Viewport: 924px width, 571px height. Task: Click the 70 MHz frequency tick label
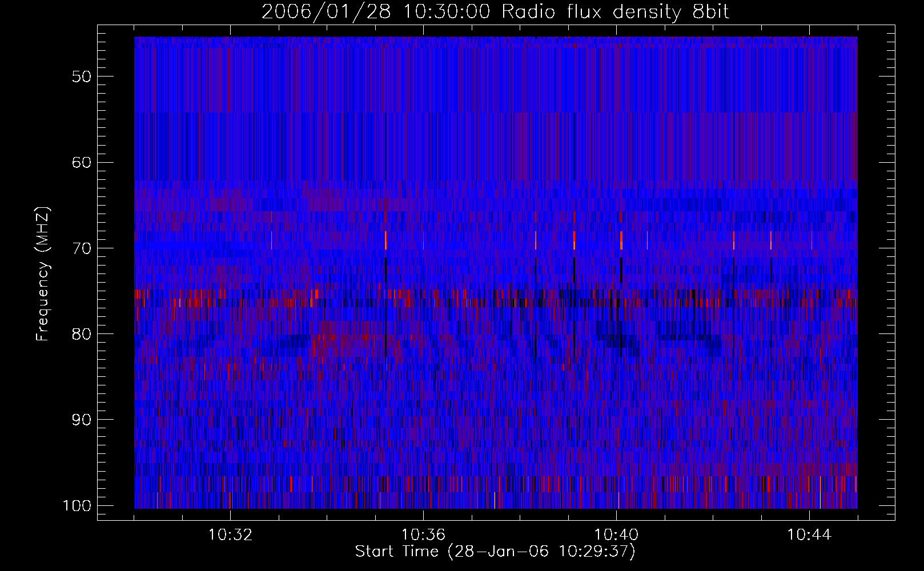81,248
